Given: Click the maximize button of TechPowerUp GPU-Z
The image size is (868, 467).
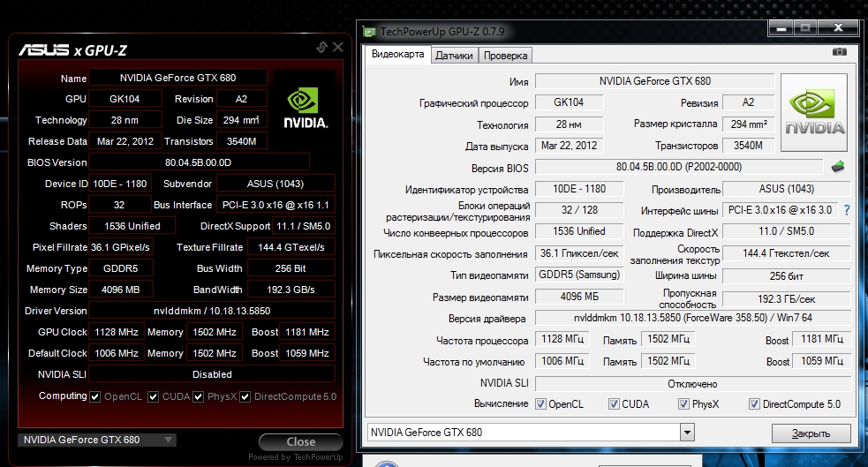Looking at the screenshot, I should [x=805, y=27].
